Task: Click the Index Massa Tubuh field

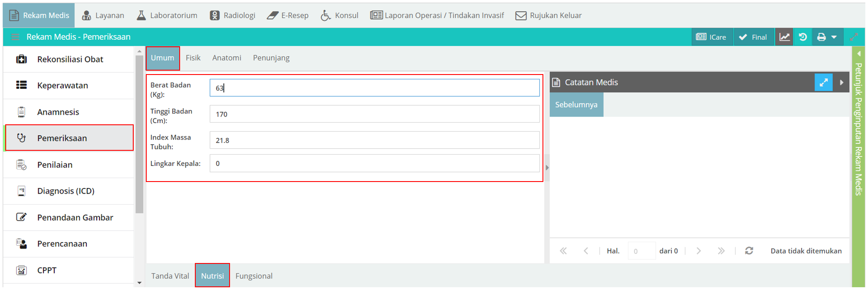Action: 375,140
